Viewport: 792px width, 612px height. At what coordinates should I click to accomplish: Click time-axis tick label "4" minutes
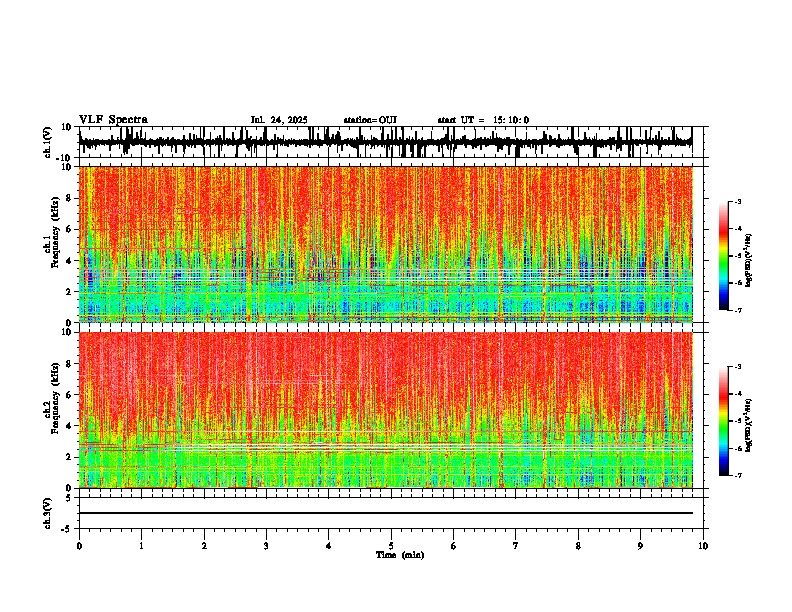tap(328, 546)
